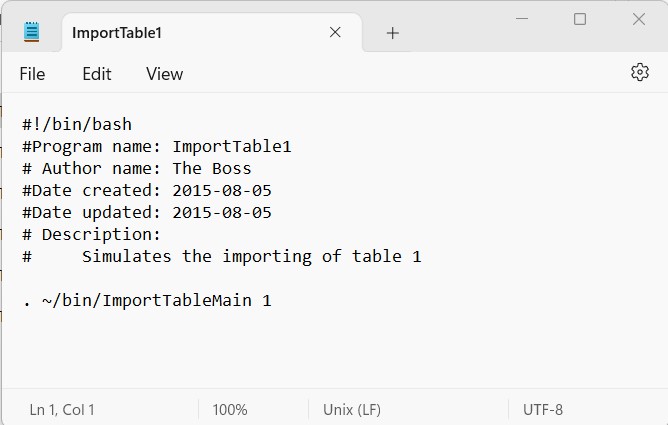This screenshot has width=668, height=425.
Task: Click the Unix (LF) line ending indicator
Action: 352,410
